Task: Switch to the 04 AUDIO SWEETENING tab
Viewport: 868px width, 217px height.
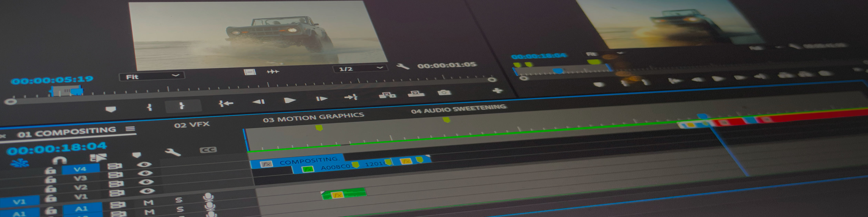Action: click(x=458, y=109)
